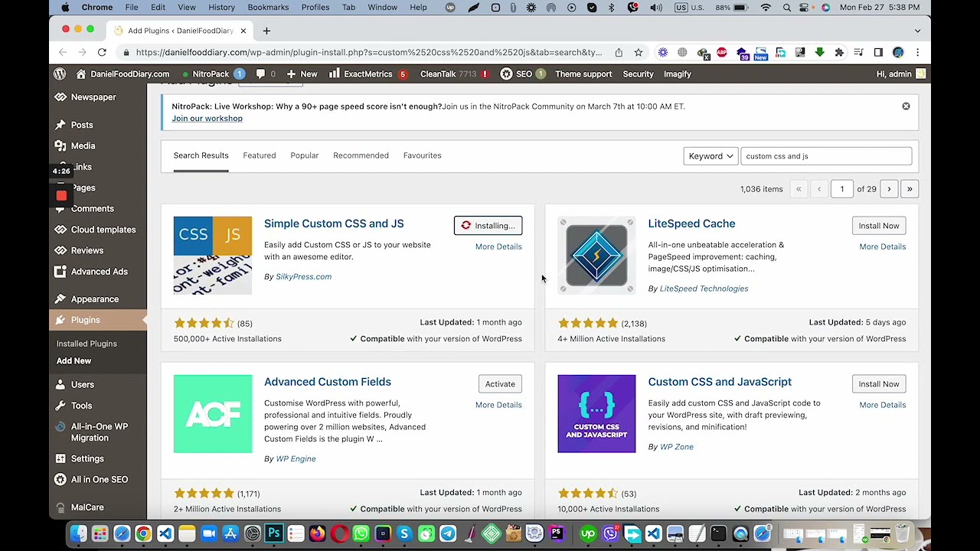Go to the next results page arrow
This screenshot has height=551, width=980.
889,189
